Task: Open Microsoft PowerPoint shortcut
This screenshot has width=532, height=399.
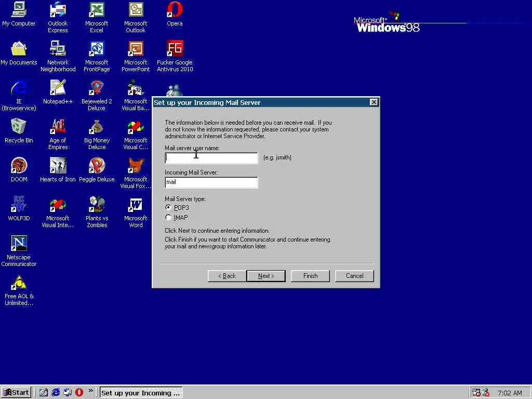Action: point(136,56)
